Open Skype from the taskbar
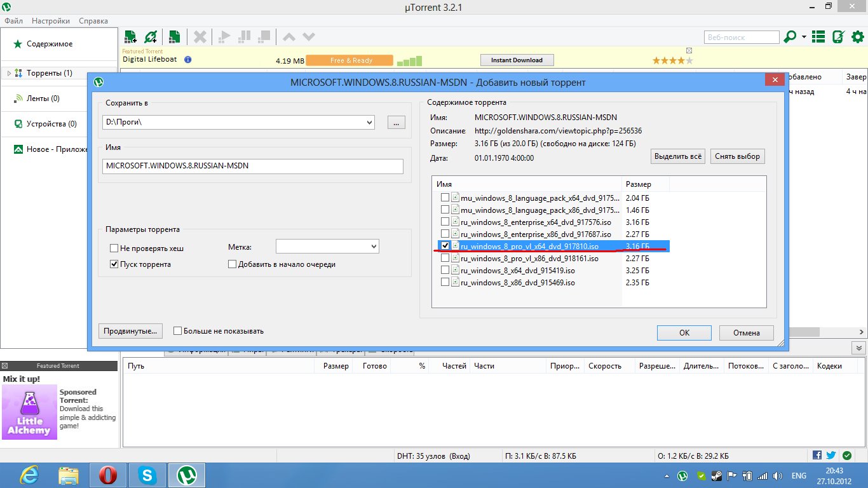This screenshot has height=488, width=868. pos(147,475)
